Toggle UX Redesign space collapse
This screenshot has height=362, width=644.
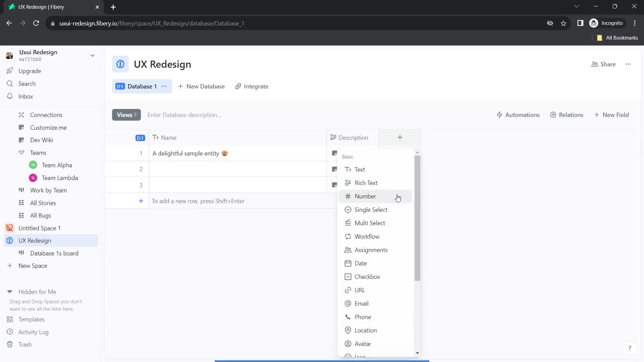coord(10,240)
